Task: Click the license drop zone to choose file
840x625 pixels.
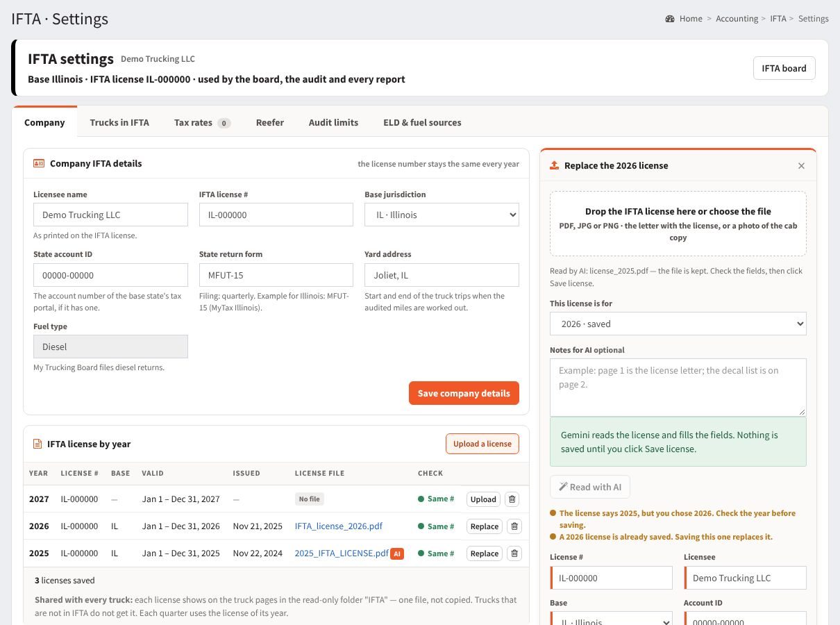Action: tap(678, 224)
